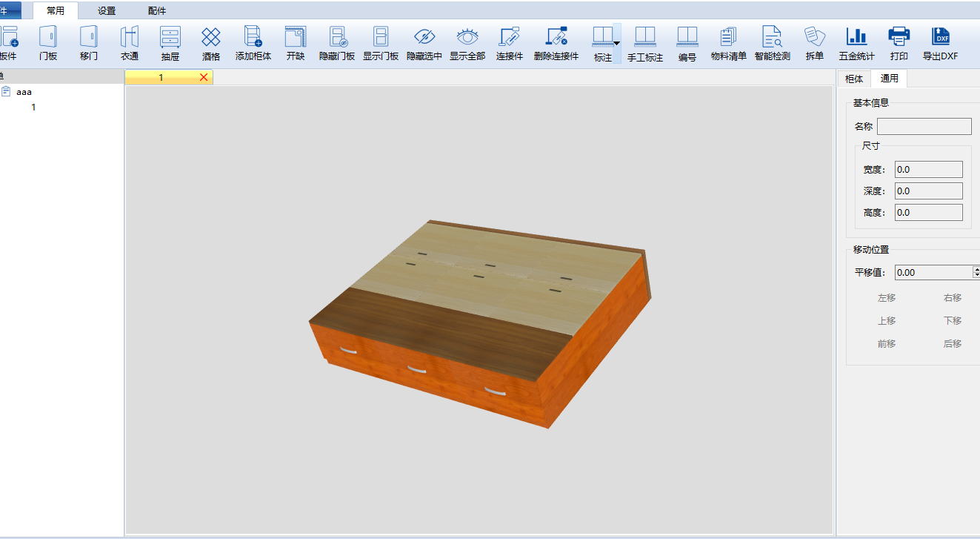Click the 名称 name input field
980x539 pixels.
[924, 127]
